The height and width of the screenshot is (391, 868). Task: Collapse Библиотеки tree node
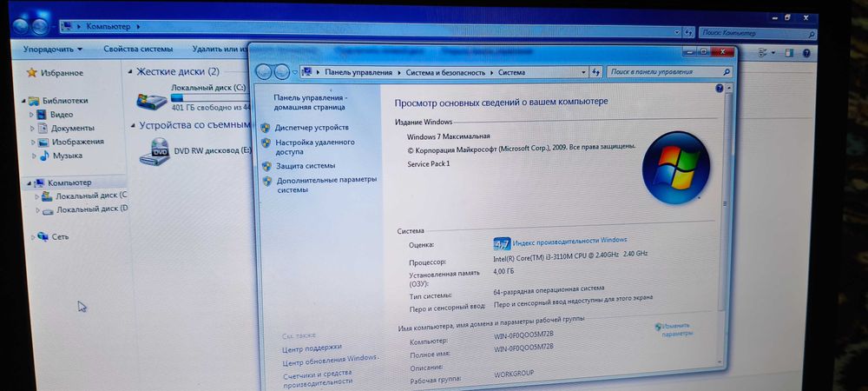pos(23,102)
